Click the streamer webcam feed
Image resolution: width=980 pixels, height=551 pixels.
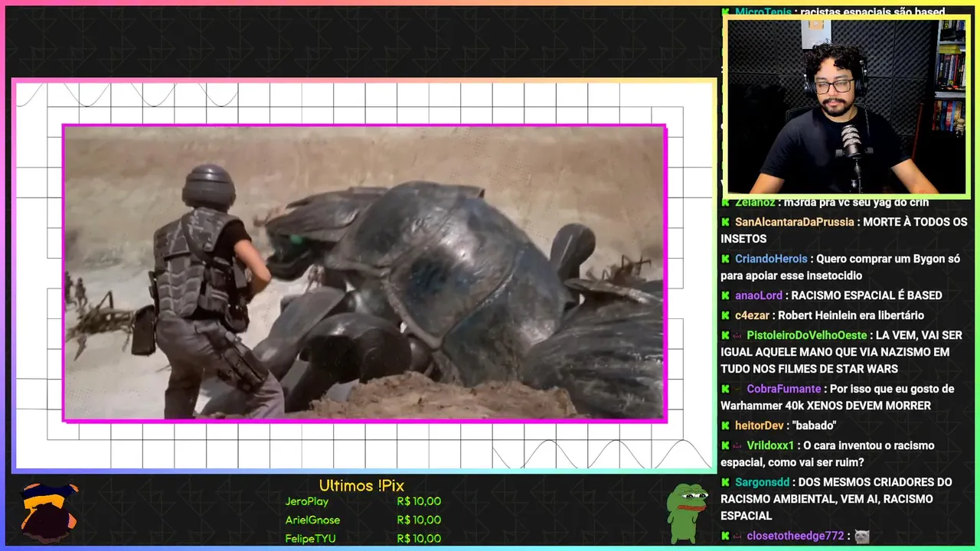click(846, 106)
